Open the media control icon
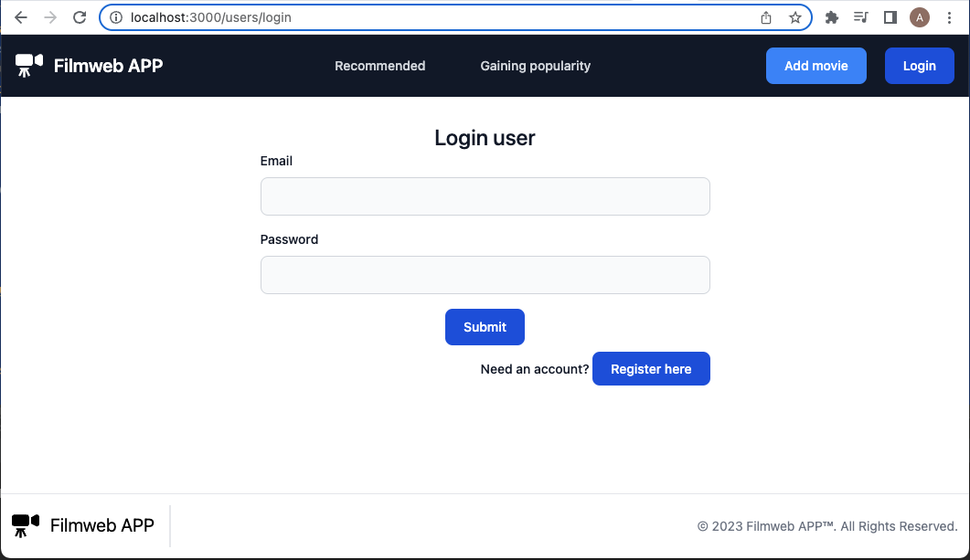 pyautogui.click(x=860, y=17)
